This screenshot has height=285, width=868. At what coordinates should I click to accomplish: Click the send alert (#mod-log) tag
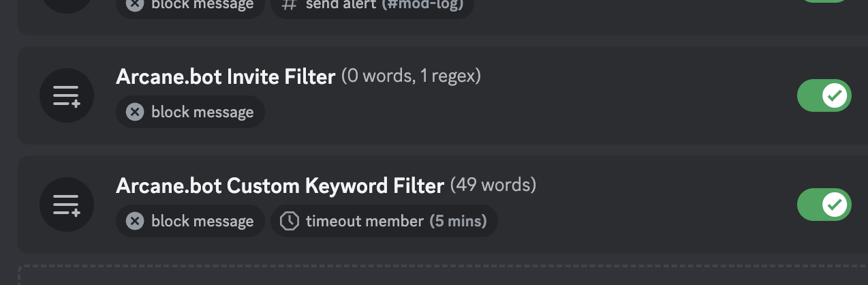(x=372, y=5)
